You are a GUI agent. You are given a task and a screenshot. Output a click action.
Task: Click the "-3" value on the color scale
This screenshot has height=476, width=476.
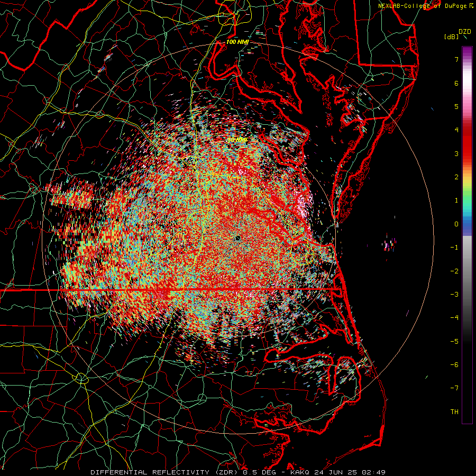pyautogui.click(x=454, y=295)
